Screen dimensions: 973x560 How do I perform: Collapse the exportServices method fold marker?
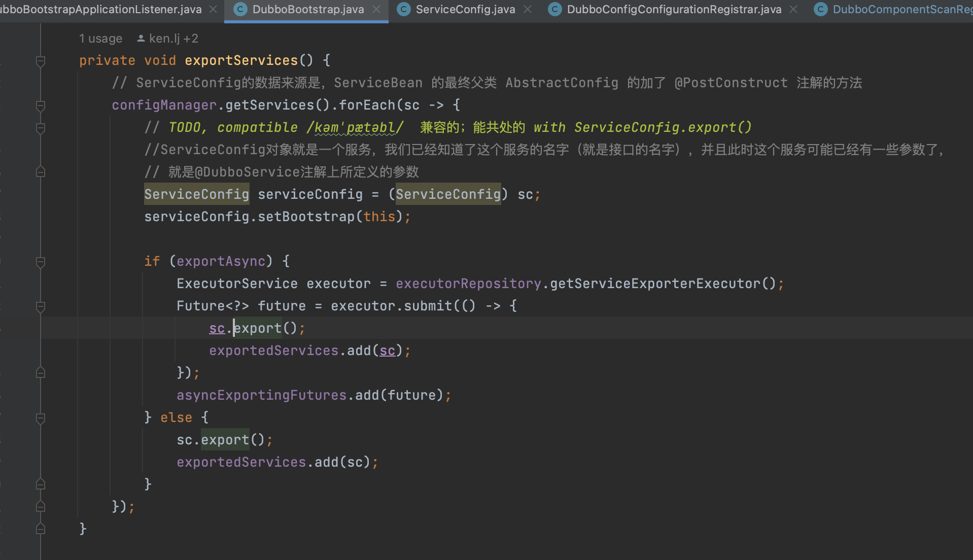coord(41,61)
